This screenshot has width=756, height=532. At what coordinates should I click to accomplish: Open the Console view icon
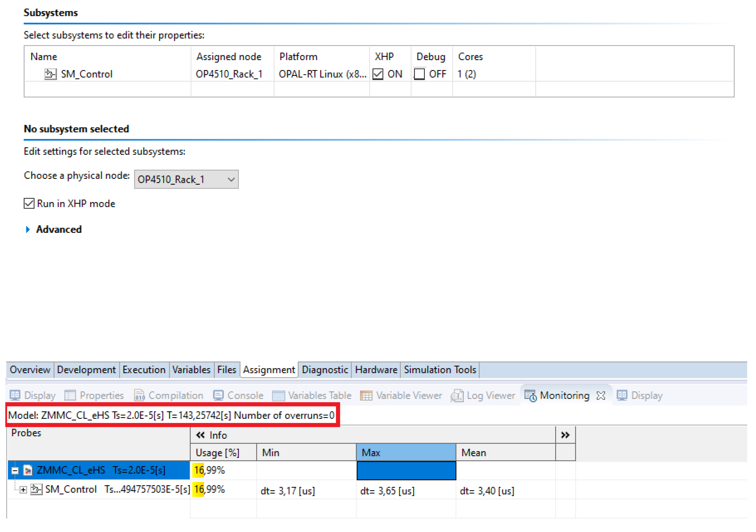(x=218, y=395)
